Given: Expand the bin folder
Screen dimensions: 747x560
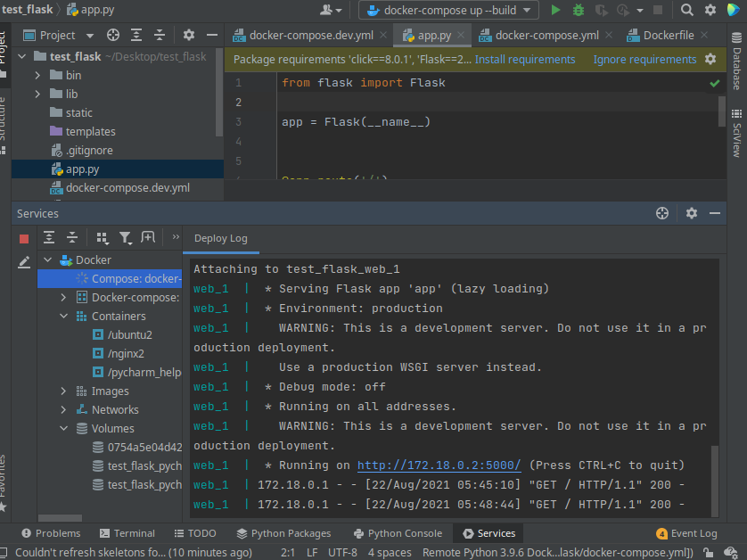Looking at the screenshot, I should click(37, 75).
